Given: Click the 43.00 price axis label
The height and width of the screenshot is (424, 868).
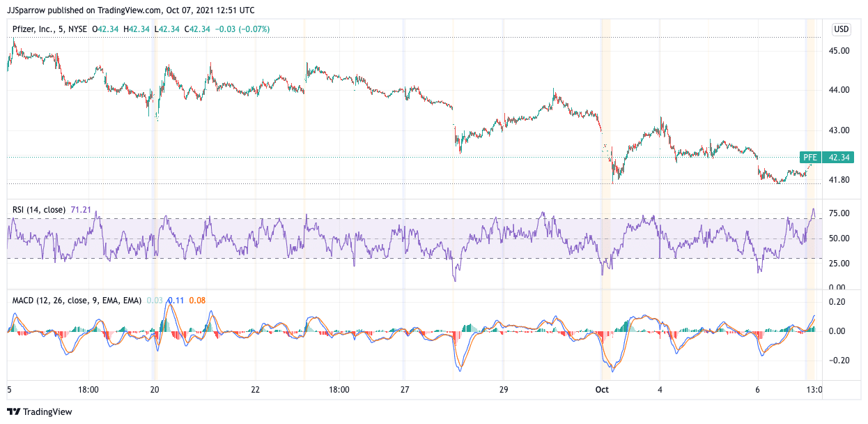Looking at the screenshot, I should pos(839,130).
